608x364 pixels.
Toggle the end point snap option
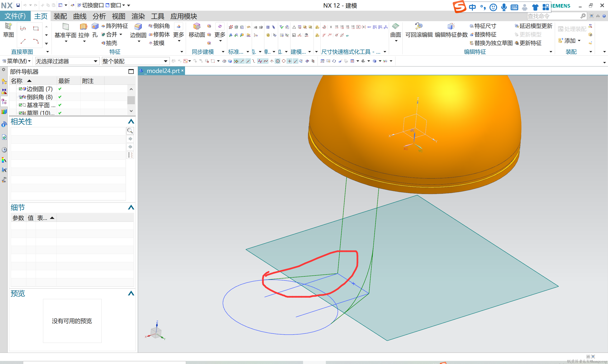[x=242, y=61]
